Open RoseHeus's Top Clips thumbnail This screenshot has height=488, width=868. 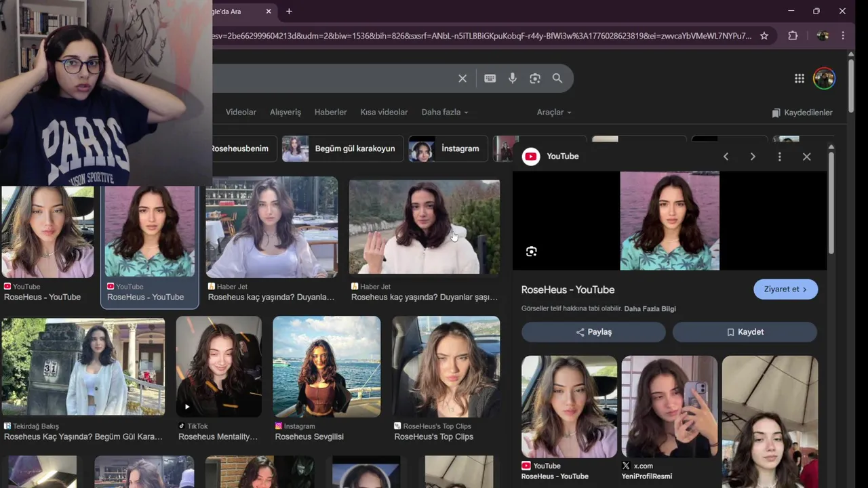click(x=446, y=367)
